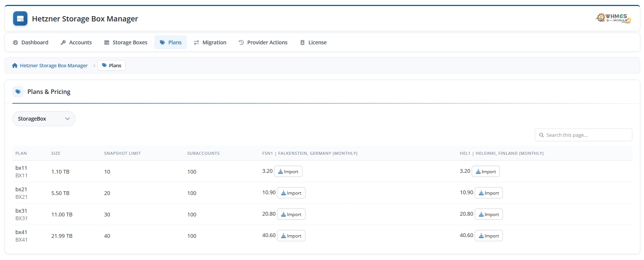
Task: Import bx31 plan for Helsinki
Action: (489, 214)
